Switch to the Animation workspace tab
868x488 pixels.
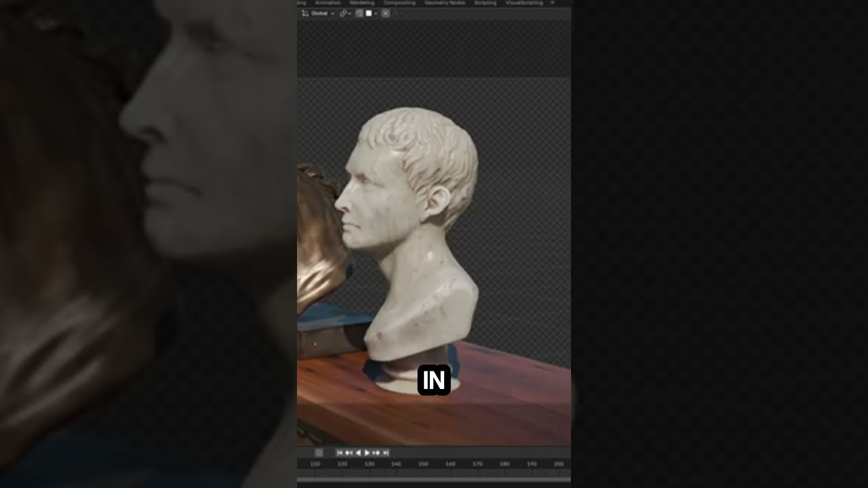[x=328, y=3]
